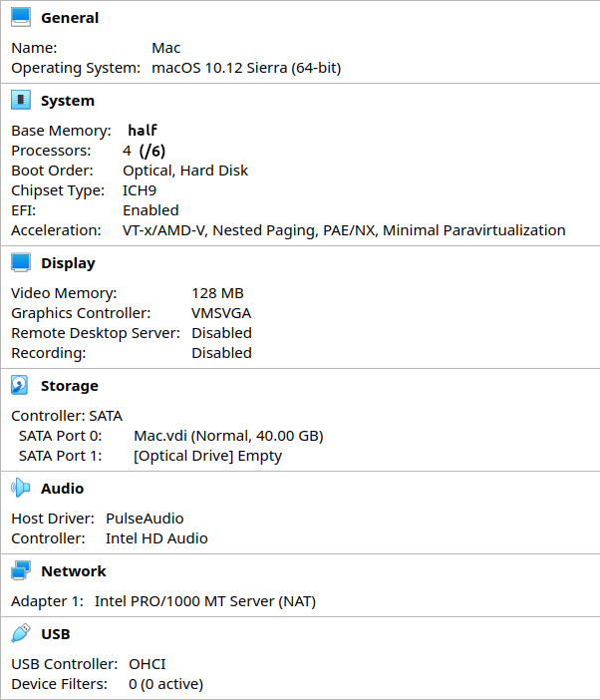600x700 pixels.
Task: Click Boot Order value 'Optical, Hard Disk'
Action: coord(185,171)
